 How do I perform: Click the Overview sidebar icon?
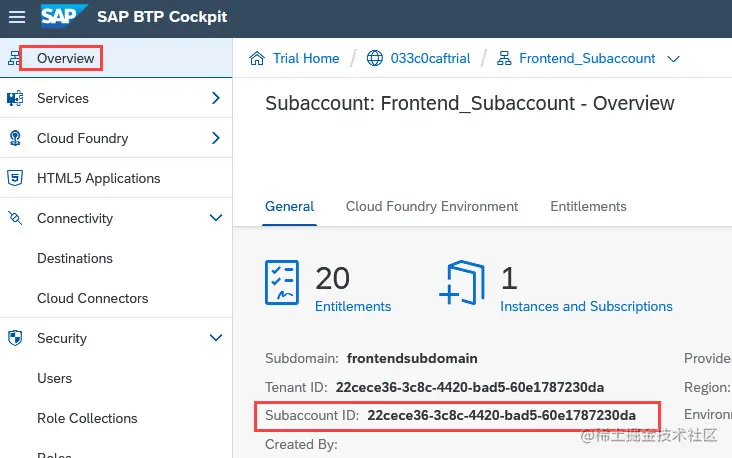pyautogui.click(x=14, y=58)
